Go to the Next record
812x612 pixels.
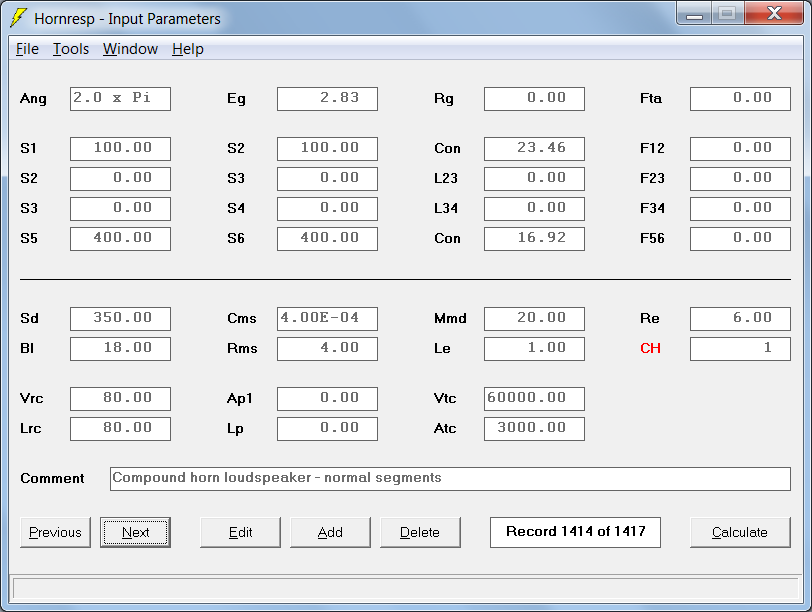[x=135, y=532]
